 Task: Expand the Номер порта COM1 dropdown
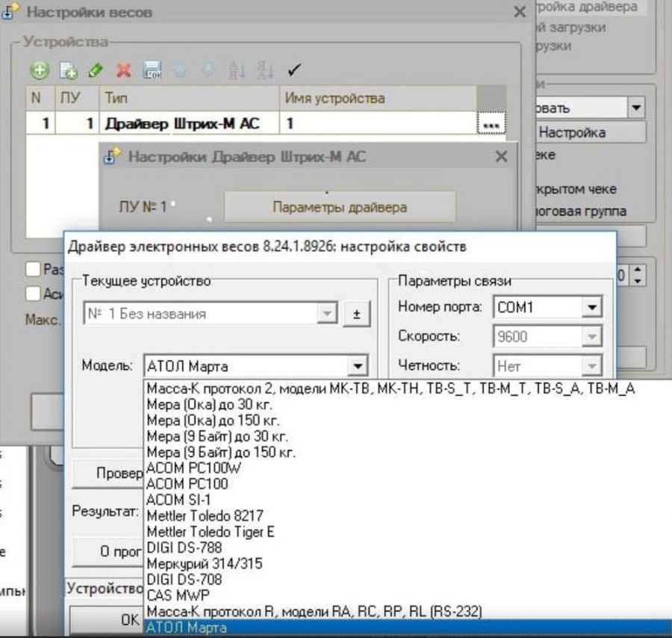(592, 307)
